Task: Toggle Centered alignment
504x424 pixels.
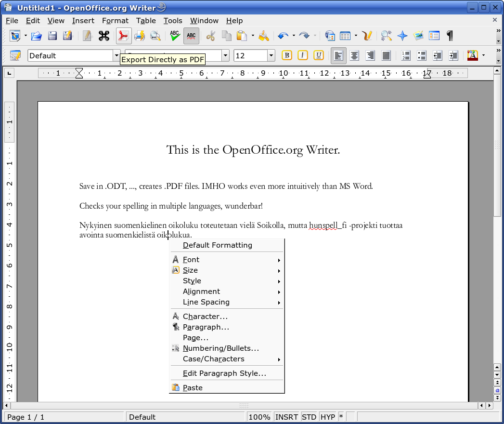Action: coord(354,56)
